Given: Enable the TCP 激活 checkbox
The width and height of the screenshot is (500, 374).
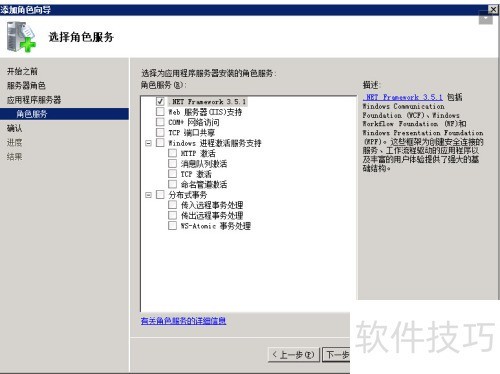Looking at the screenshot, I should (172, 174).
